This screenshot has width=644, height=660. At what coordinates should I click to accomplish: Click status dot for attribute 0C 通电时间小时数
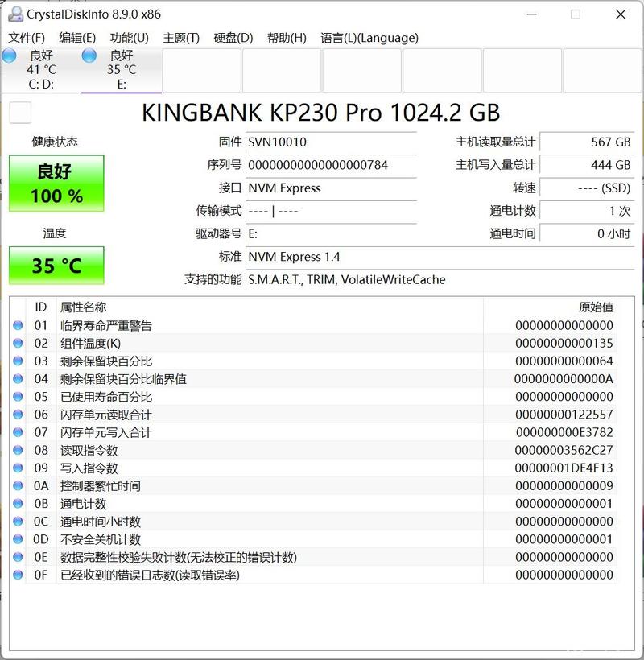point(18,522)
